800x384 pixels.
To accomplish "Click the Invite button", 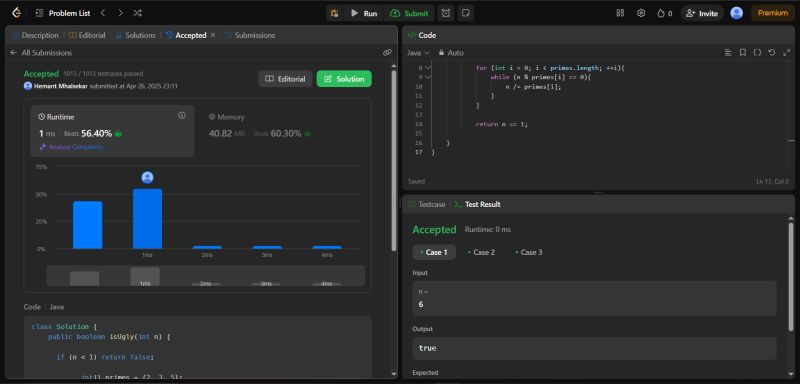I will click(x=702, y=13).
